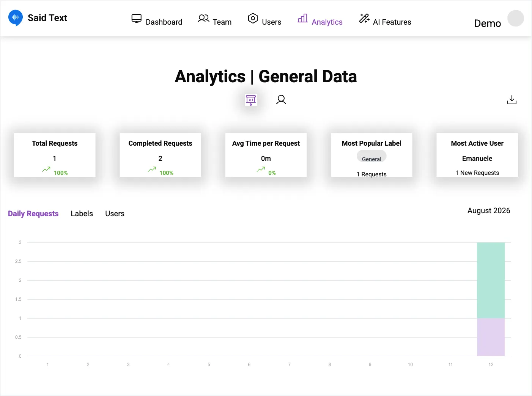532x396 pixels.
Task: Click the Dashboard monitor icon
Action: [x=137, y=19]
